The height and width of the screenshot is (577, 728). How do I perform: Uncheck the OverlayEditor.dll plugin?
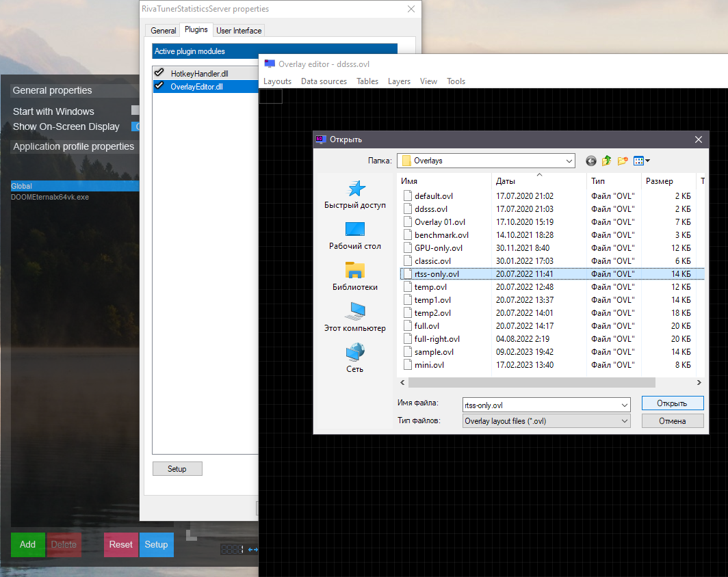(x=159, y=86)
